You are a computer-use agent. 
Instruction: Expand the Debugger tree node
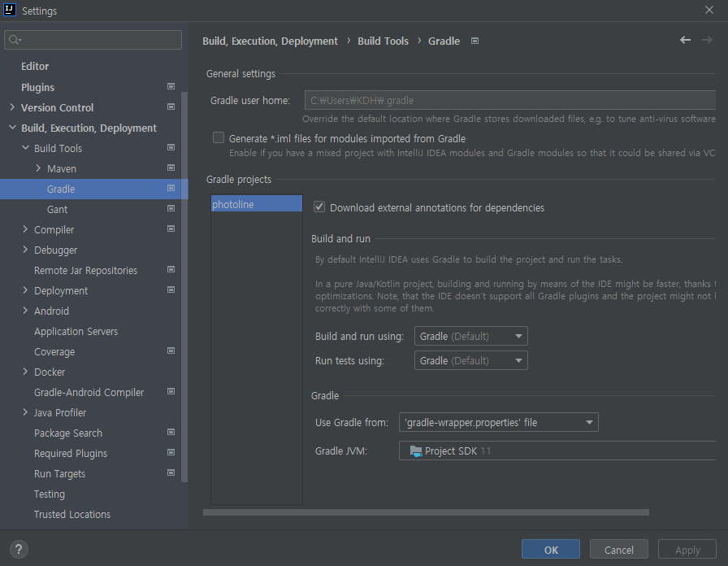pos(25,250)
